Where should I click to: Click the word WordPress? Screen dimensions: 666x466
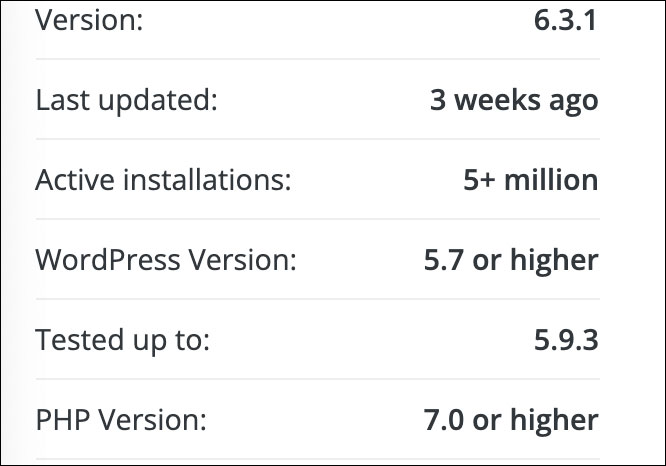pos(108,260)
